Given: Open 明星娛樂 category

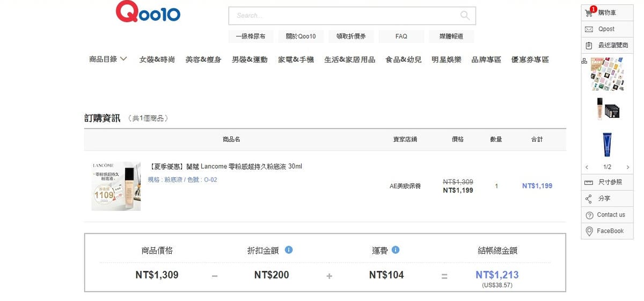Looking at the screenshot, I should (x=447, y=60).
